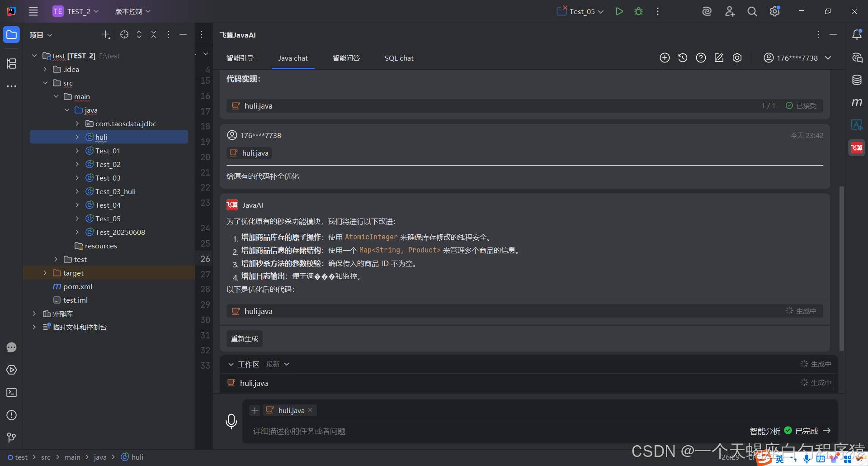Open the 最新 version dropdown
The width and height of the screenshot is (868, 466).
[278, 364]
